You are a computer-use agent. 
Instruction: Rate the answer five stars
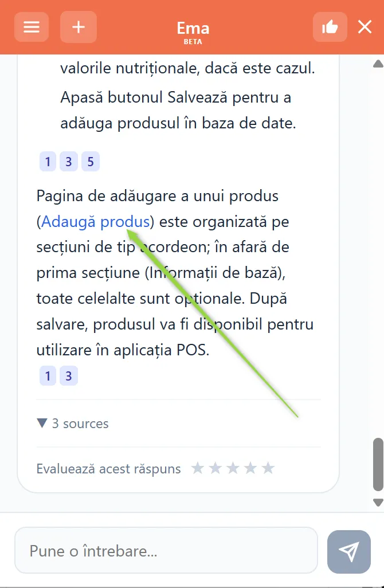268,468
